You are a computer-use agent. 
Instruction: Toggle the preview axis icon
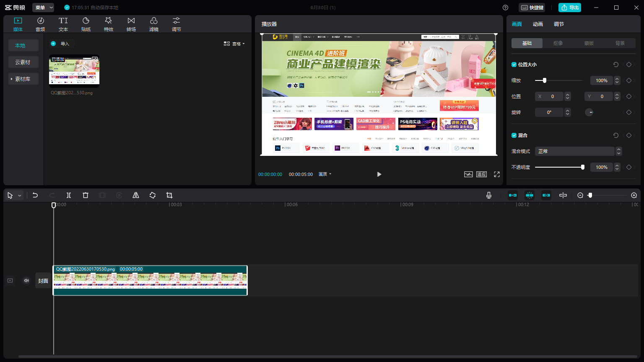pyautogui.click(x=563, y=195)
